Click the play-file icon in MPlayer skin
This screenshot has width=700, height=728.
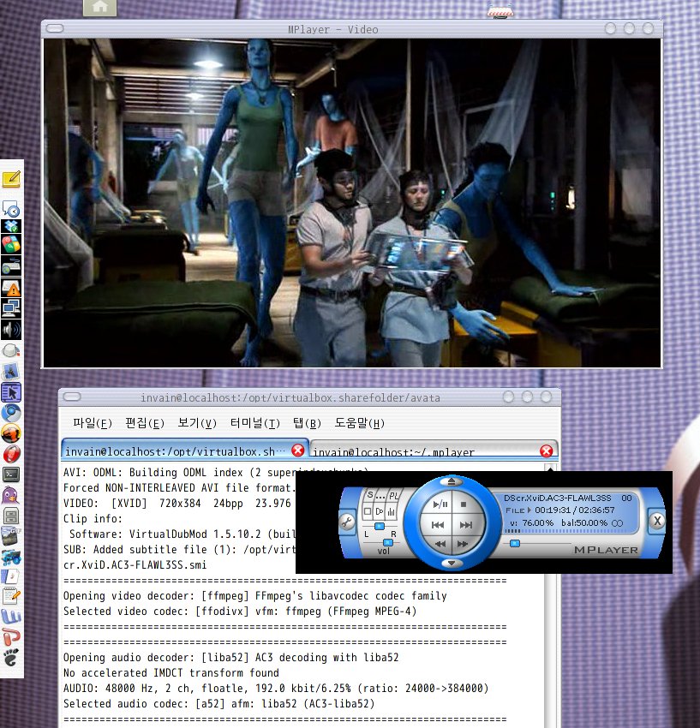click(380, 511)
